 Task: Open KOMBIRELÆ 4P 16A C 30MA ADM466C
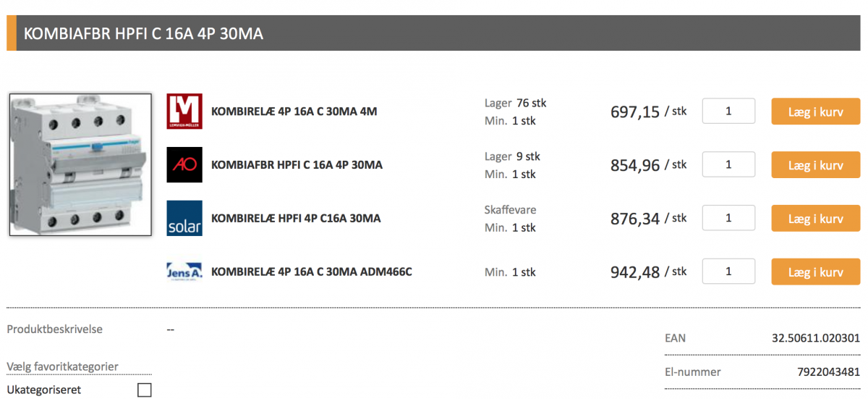click(311, 272)
